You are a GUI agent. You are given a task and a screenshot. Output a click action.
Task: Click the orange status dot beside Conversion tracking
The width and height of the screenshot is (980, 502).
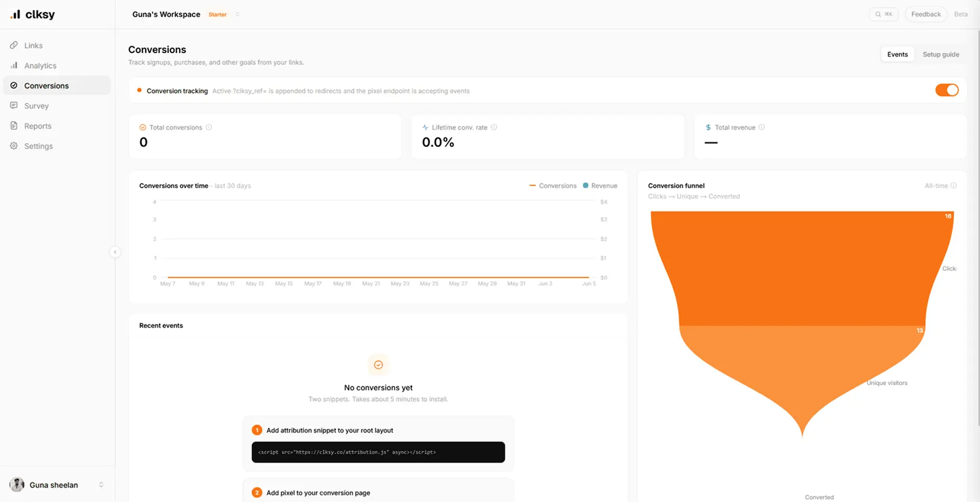[x=139, y=91]
